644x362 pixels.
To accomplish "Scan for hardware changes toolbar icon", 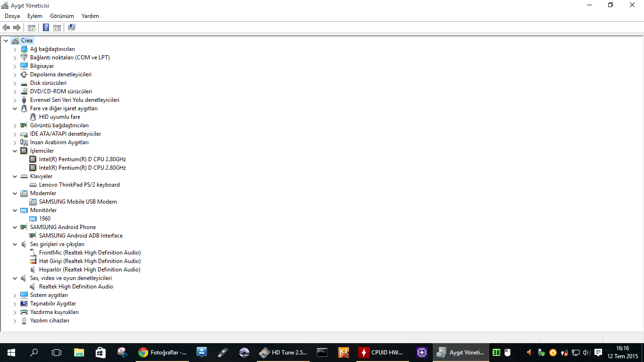I will pyautogui.click(x=72, y=27).
